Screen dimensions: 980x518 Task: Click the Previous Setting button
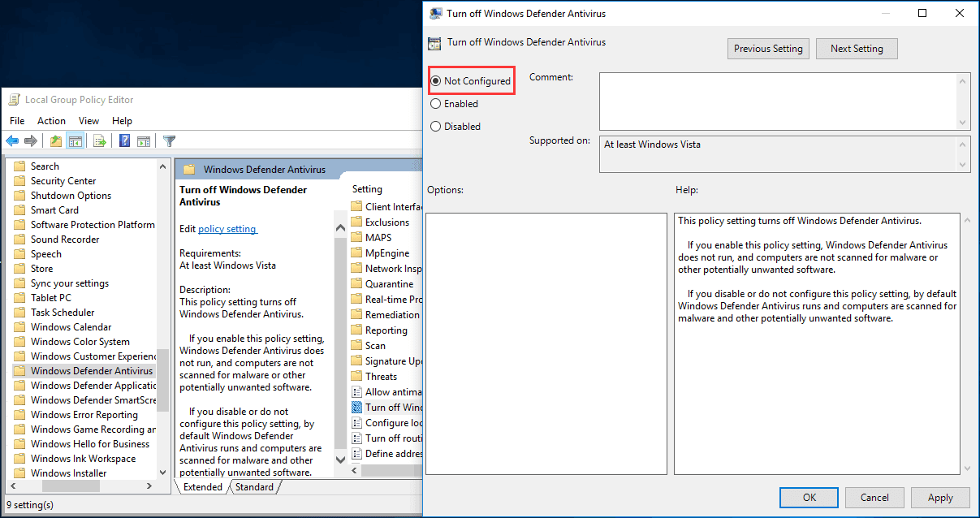tap(768, 49)
